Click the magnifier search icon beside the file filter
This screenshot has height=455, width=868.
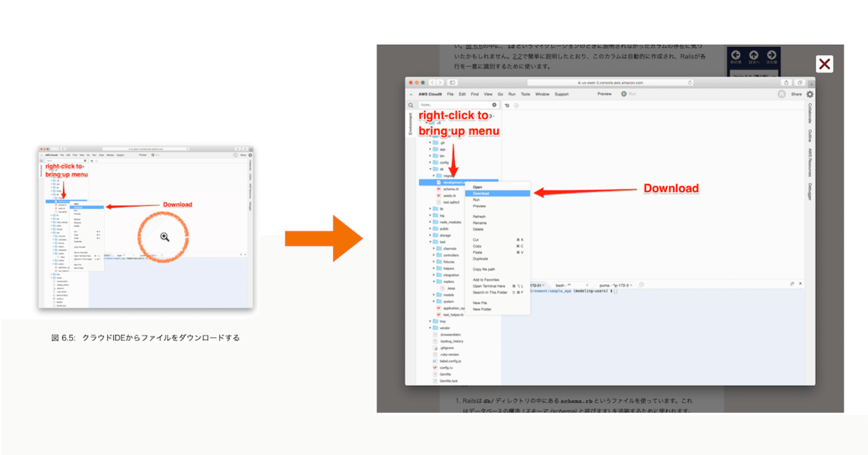pos(411,105)
